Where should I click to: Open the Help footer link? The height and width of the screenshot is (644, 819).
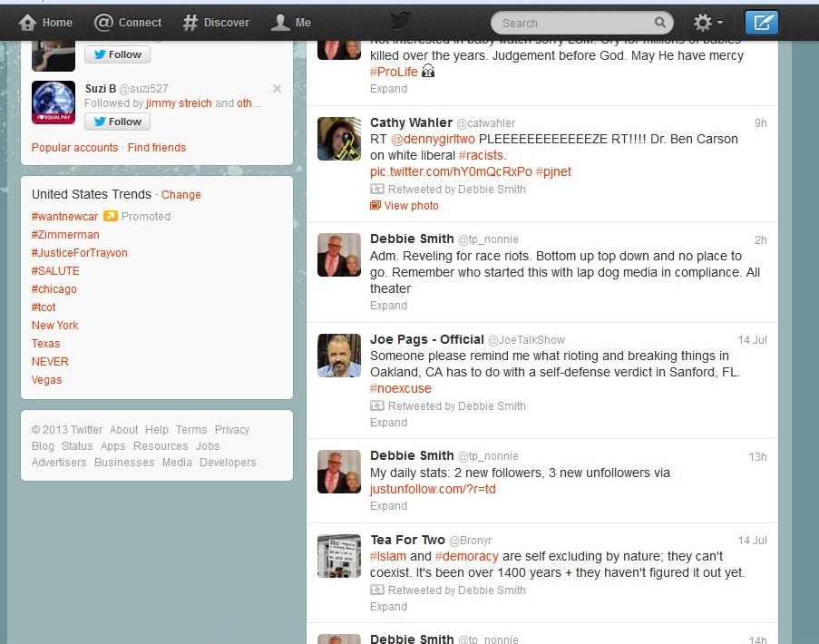click(157, 430)
